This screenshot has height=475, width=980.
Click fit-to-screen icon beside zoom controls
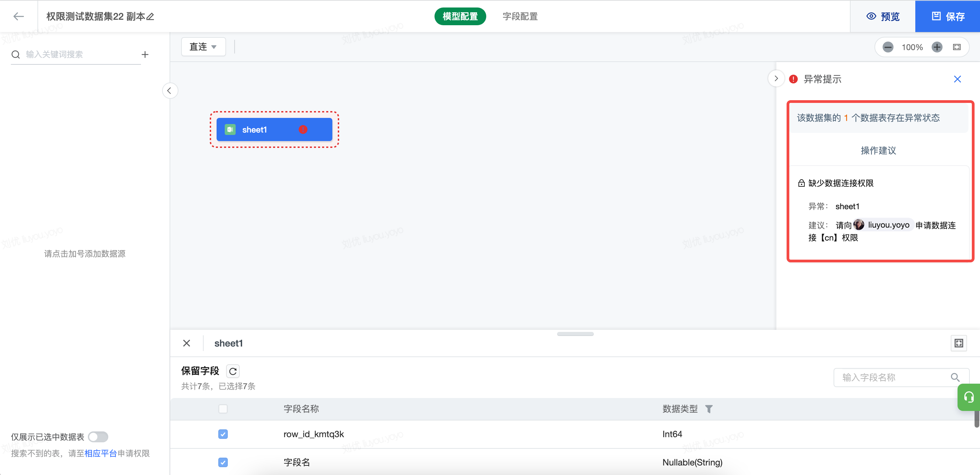click(957, 47)
